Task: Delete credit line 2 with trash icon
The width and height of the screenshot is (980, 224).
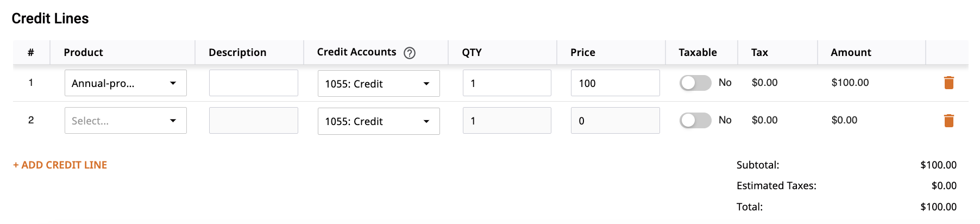Action: tap(949, 121)
